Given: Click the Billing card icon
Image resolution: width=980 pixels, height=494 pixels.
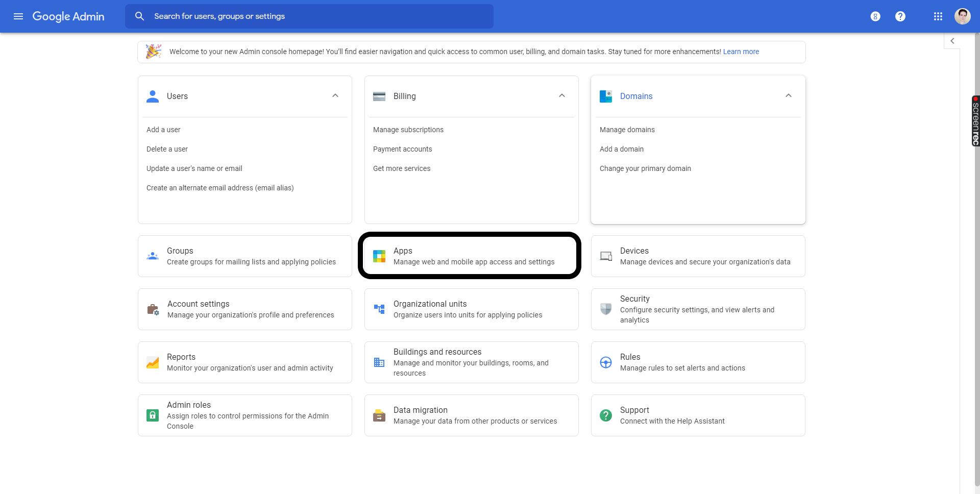Looking at the screenshot, I should [x=379, y=96].
